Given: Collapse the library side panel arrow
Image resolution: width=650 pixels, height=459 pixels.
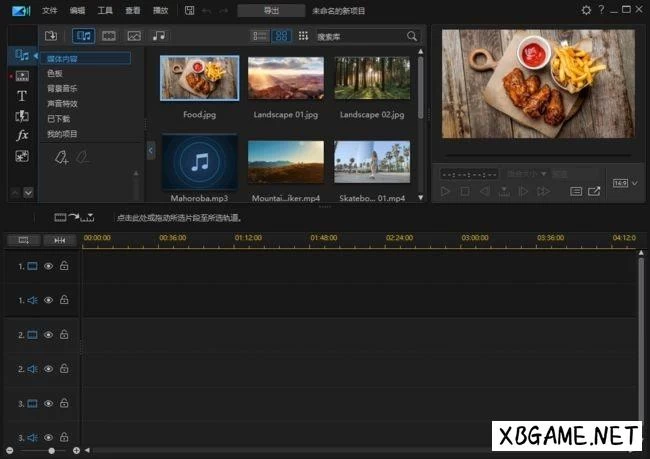Looking at the screenshot, I should [151, 150].
